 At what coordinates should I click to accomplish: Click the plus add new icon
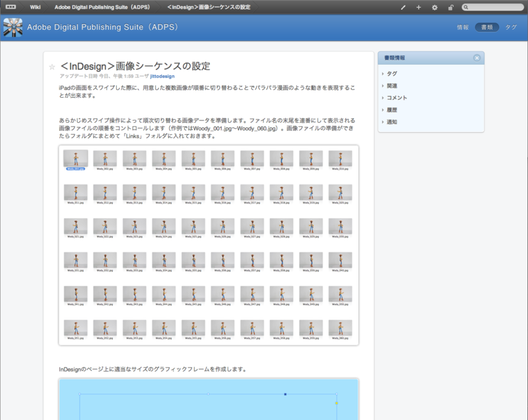418,7
